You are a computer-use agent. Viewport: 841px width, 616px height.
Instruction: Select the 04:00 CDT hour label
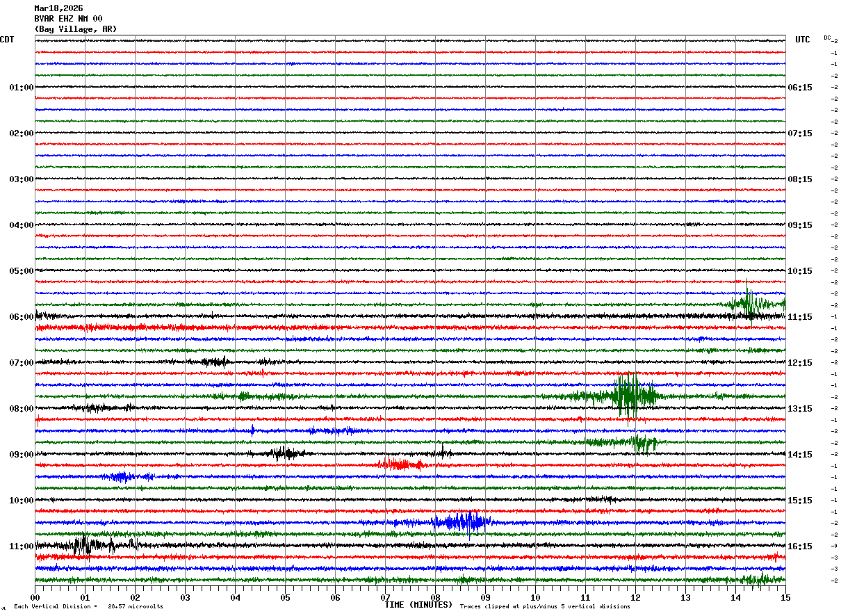coord(22,225)
